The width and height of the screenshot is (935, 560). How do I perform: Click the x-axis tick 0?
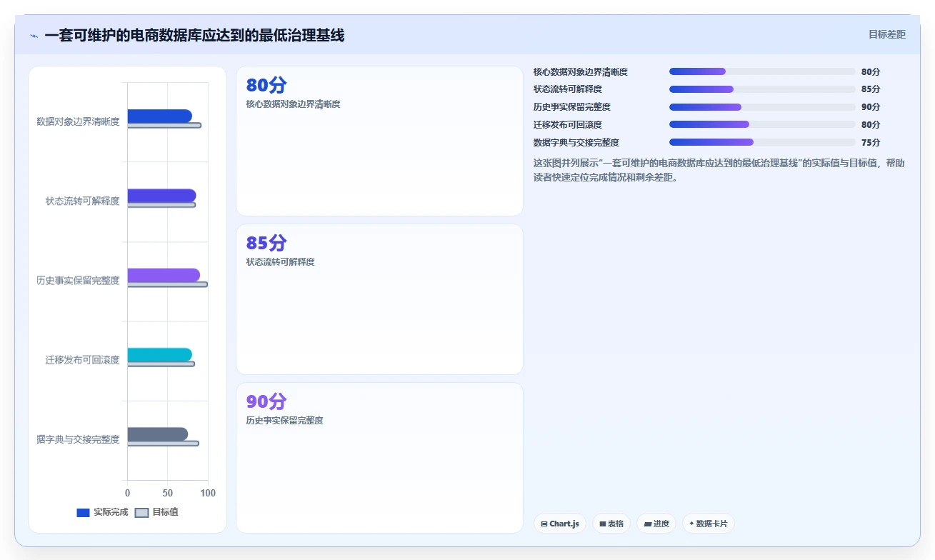[128, 493]
